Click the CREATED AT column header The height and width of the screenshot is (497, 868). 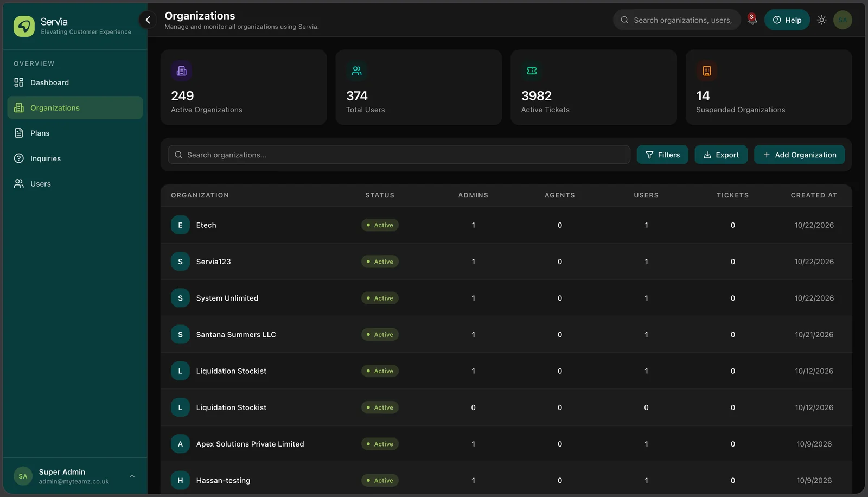click(x=814, y=195)
